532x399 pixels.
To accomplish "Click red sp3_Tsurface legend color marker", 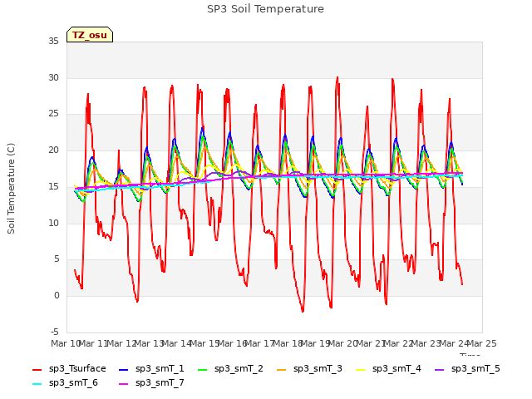I will coord(37,369).
